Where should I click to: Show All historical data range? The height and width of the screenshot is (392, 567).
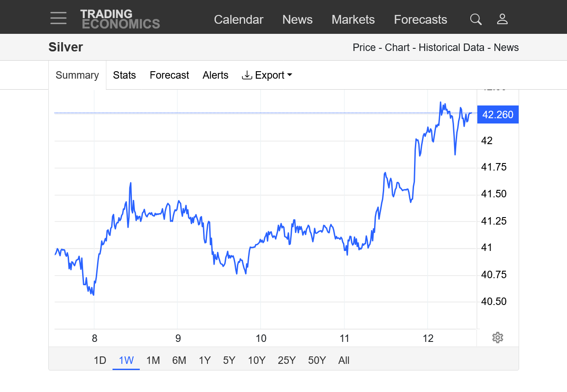(x=344, y=360)
